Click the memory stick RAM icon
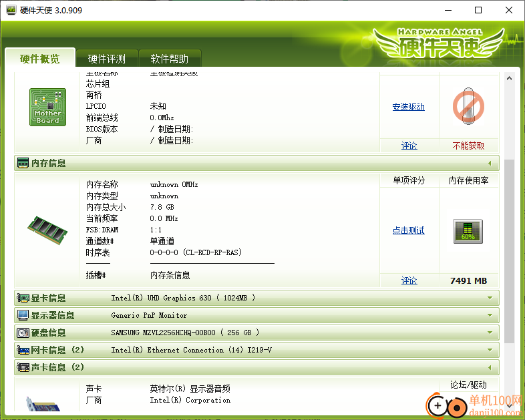525x420 pixels. coord(47,230)
